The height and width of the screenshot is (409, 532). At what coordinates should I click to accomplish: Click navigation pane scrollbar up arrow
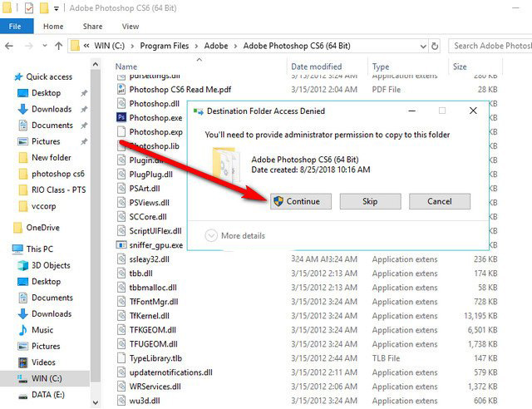[96, 64]
